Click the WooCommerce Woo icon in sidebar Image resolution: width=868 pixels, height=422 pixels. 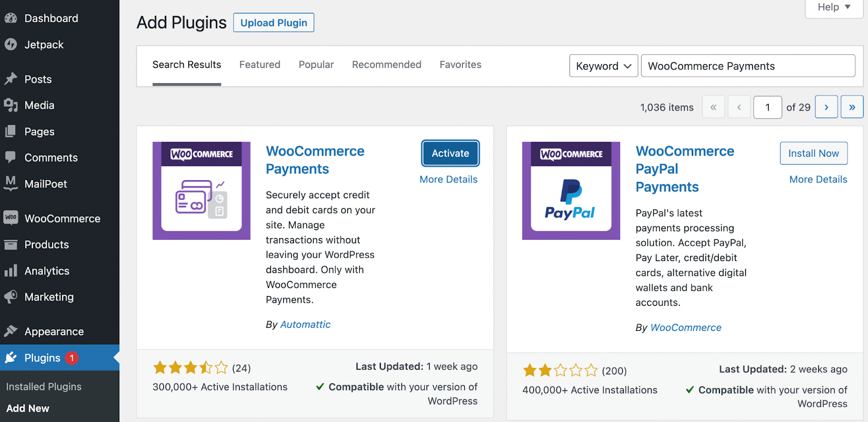coord(11,218)
